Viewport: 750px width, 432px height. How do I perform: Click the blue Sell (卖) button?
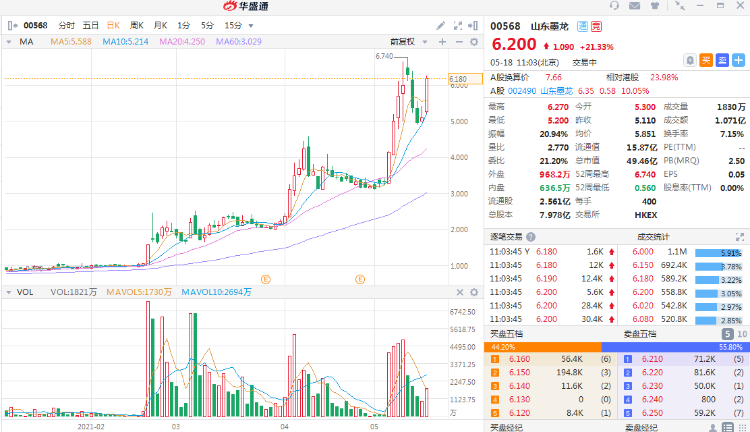722,60
